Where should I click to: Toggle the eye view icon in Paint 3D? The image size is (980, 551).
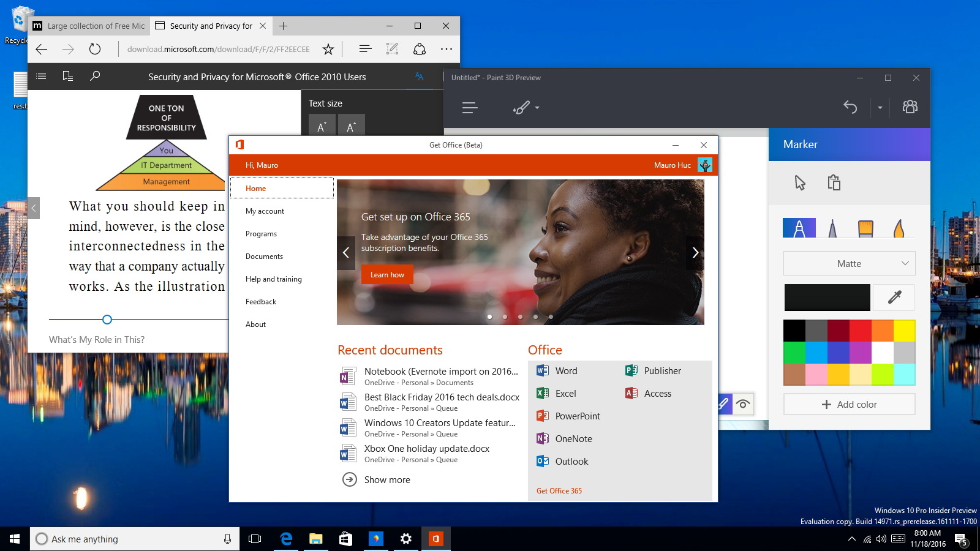click(x=743, y=404)
